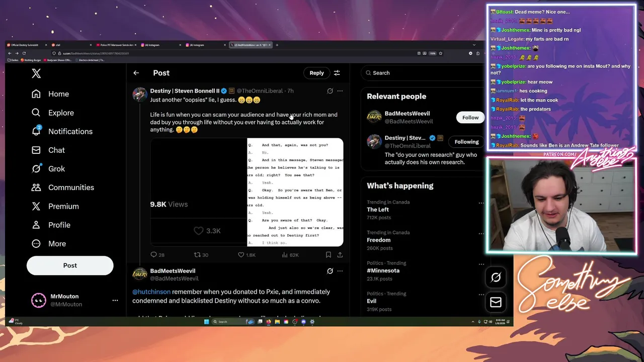644x362 pixels.
Task: Click the browser back button
Action: 10,53
